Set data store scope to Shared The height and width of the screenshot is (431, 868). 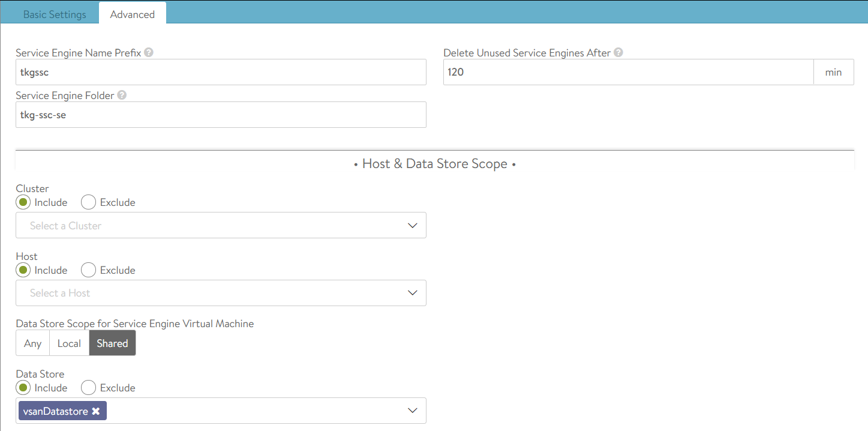112,343
